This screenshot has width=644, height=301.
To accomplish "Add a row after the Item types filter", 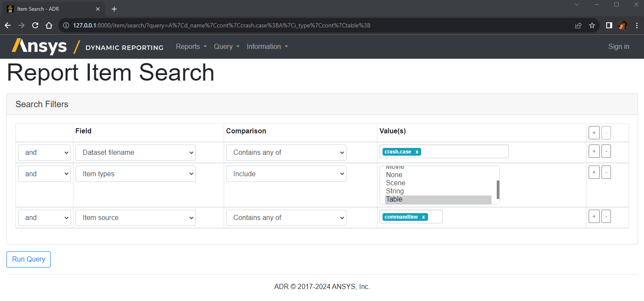I will click(x=594, y=172).
